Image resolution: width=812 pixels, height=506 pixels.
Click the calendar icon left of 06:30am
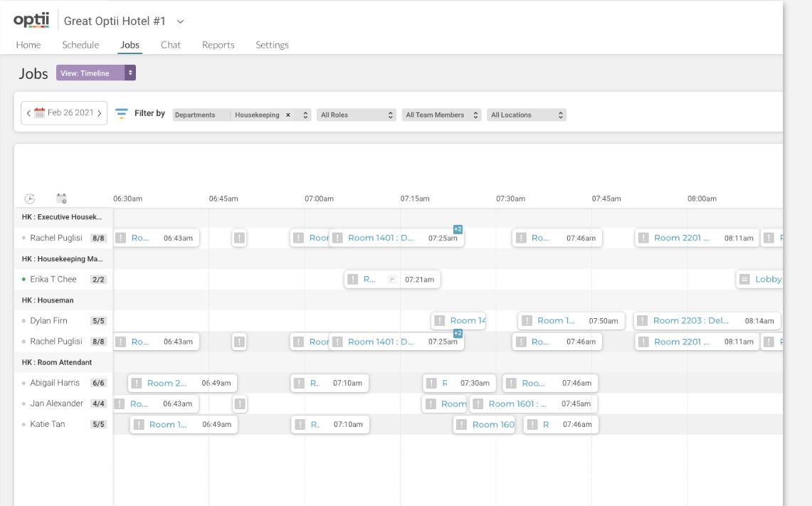tap(62, 199)
